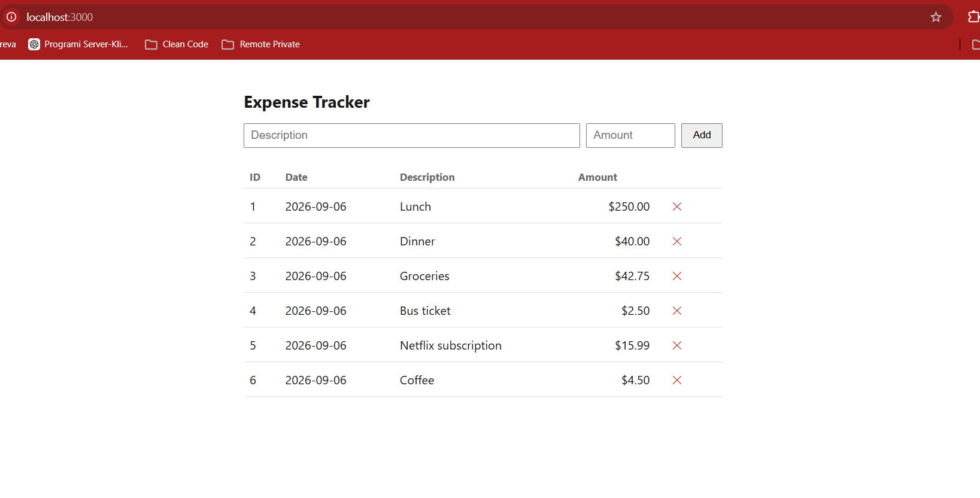Click the Groceries description text

pyautogui.click(x=424, y=276)
